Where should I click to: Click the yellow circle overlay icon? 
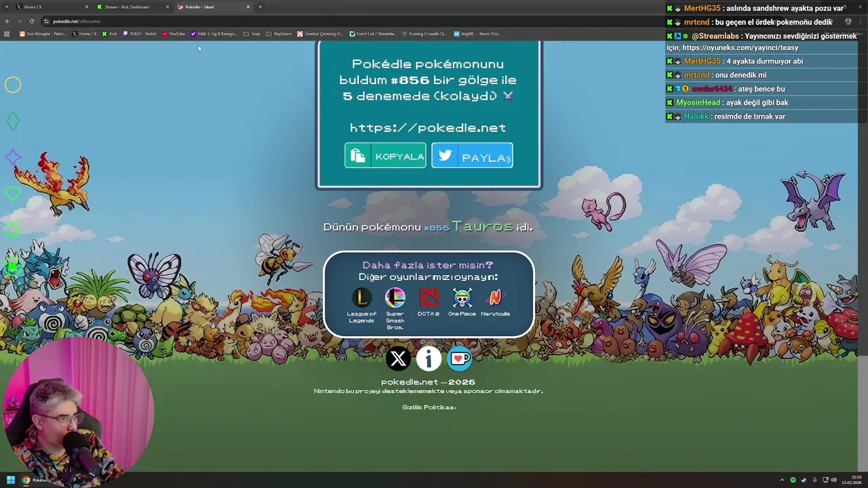pyautogui.click(x=13, y=85)
